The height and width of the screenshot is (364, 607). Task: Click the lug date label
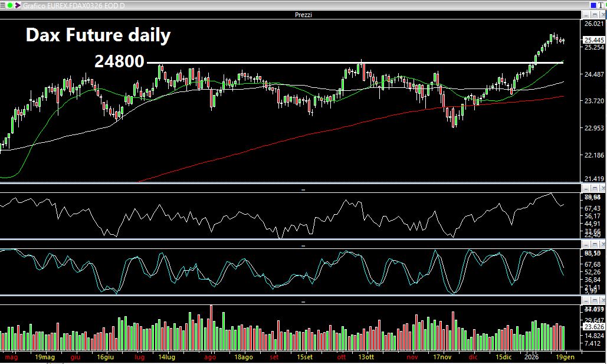(139, 357)
